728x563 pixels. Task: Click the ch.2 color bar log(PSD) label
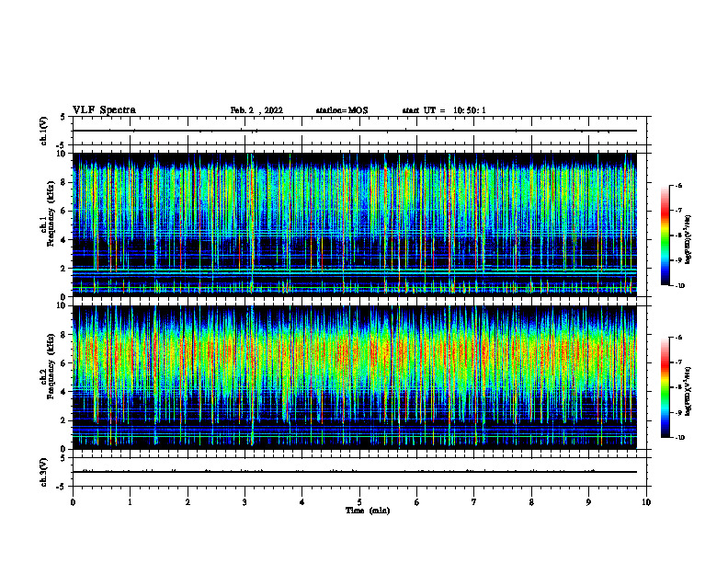tap(688, 392)
